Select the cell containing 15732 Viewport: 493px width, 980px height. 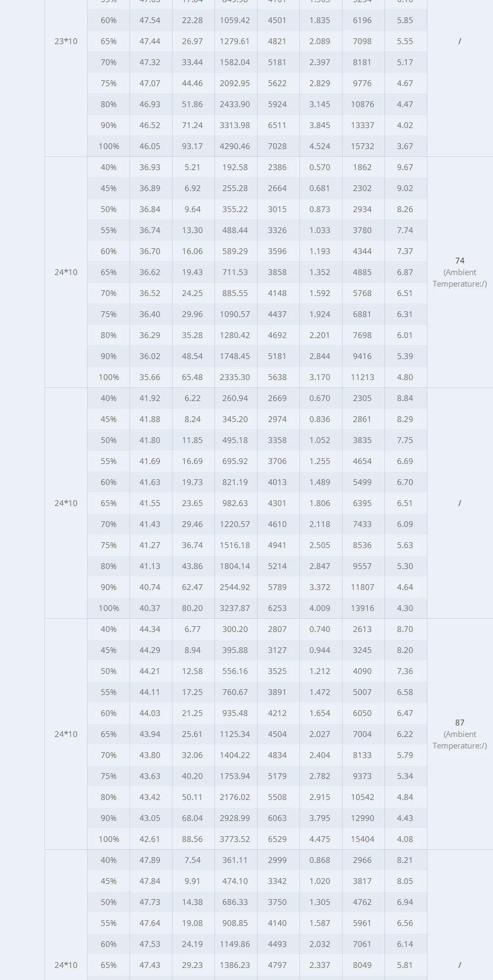click(362, 146)
